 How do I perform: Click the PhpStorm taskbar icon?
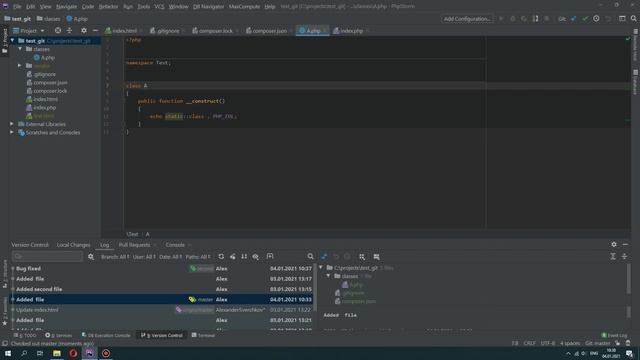(89, 353)
